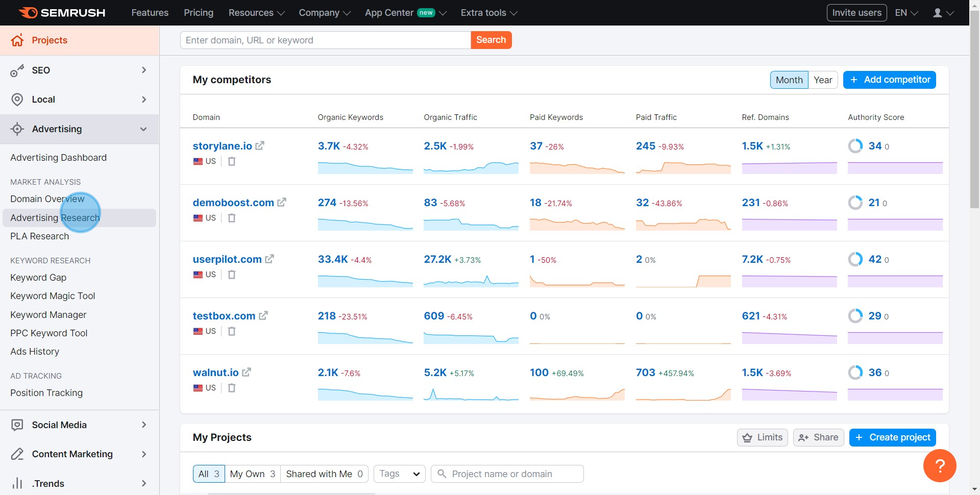Open the Company dropdown menu

(x=325, y=13)
